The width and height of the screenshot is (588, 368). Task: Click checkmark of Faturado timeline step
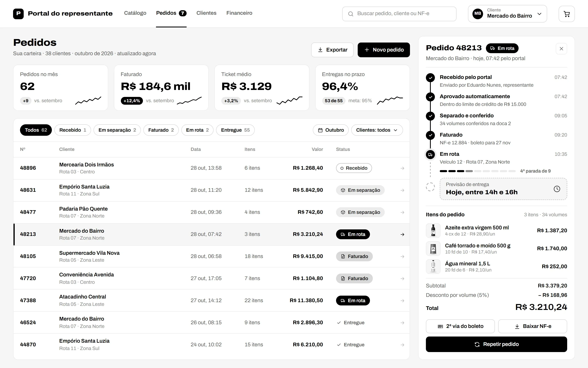430,135
